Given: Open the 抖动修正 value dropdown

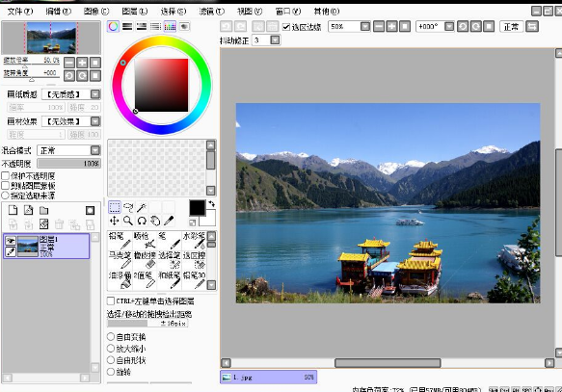Looking at the screenshot, I should (275, 40).
